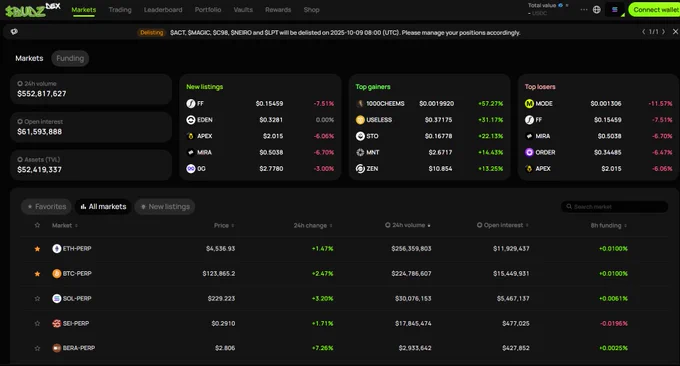680x366 pixels.
Task: Close the delisting announcement banner
Action: (x=675, y=32)
